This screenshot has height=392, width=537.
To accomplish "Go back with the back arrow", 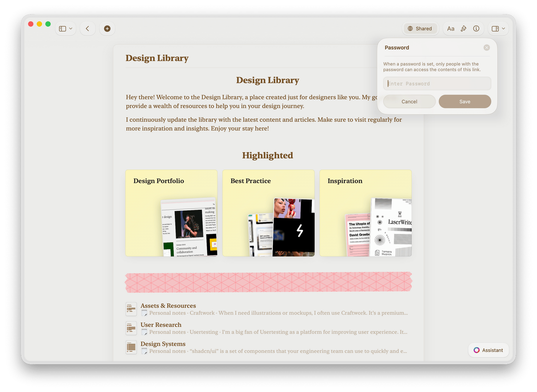I will pyautogui.click(x=88, y=29).
